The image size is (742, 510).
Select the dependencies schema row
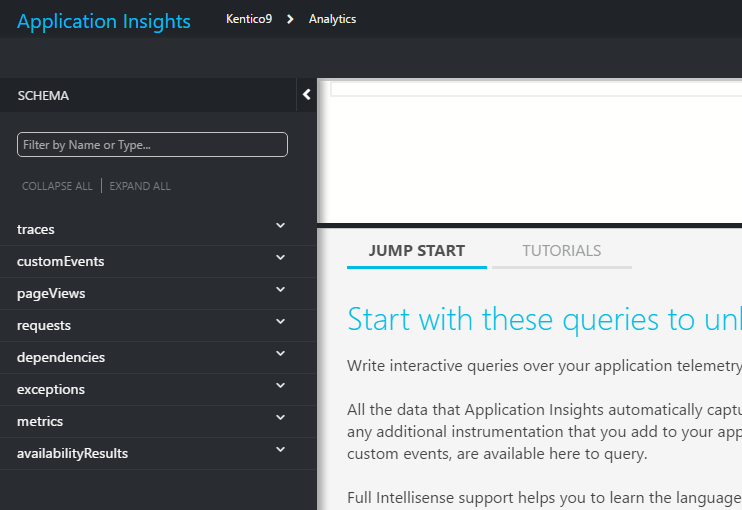point(158,358)
